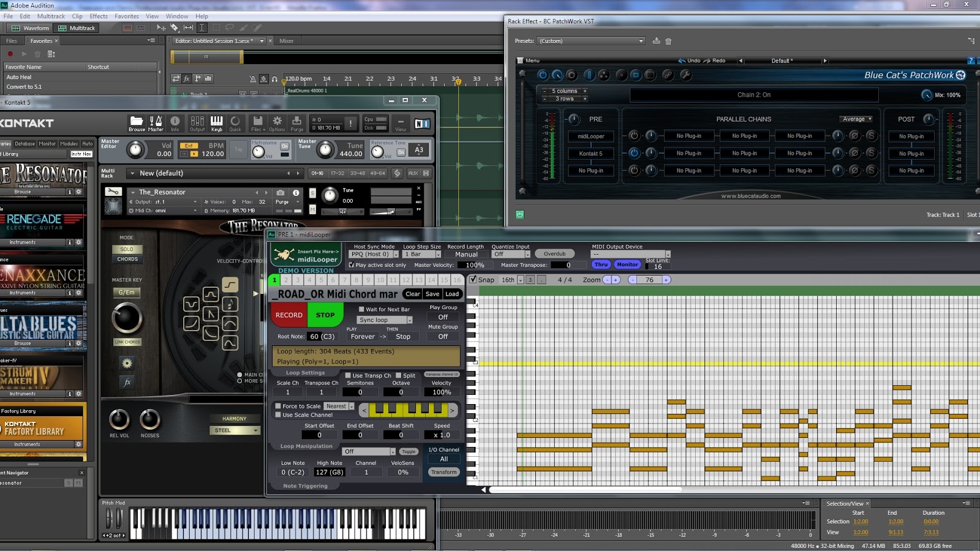The width and height of the screenshot is (980, 551).
Task: Click the Resonator snapshot camera icon
Action: click(280, 192)
